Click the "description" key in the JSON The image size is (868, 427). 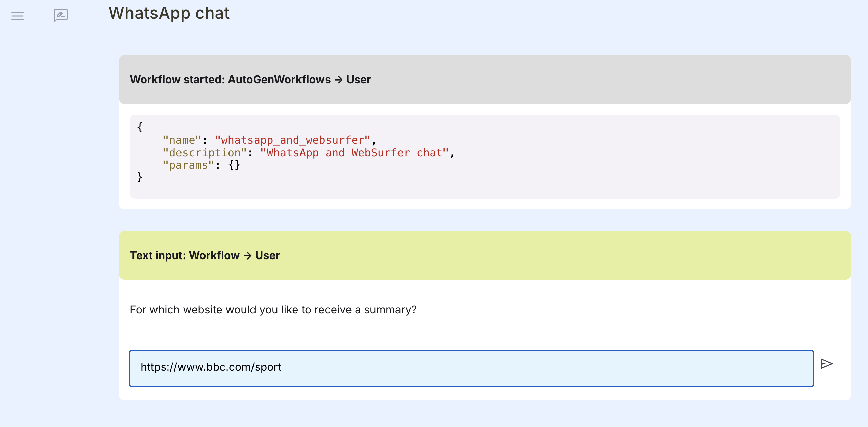coord(204,153)
